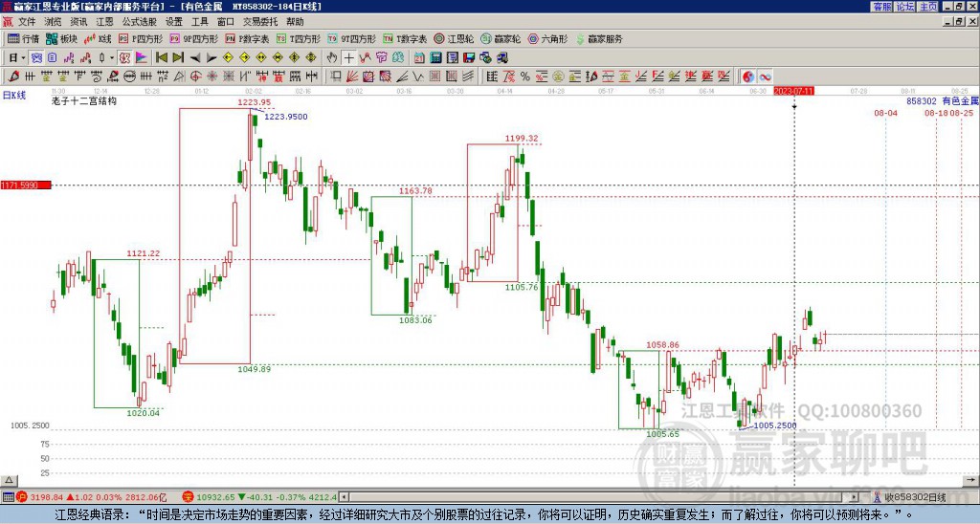Click the yellow diamond left-arrow icon
The width and height of the screenshot is (980, 524).
pos(228,57)
